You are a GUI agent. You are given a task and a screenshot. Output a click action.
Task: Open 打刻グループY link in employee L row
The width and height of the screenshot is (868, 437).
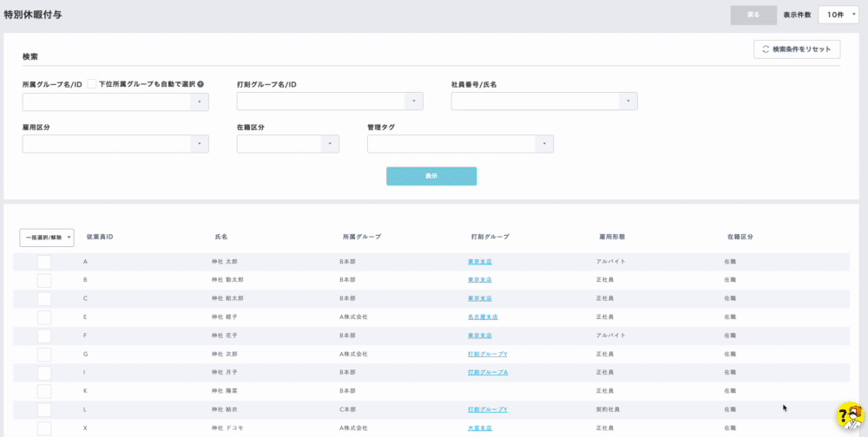(488, 410)
